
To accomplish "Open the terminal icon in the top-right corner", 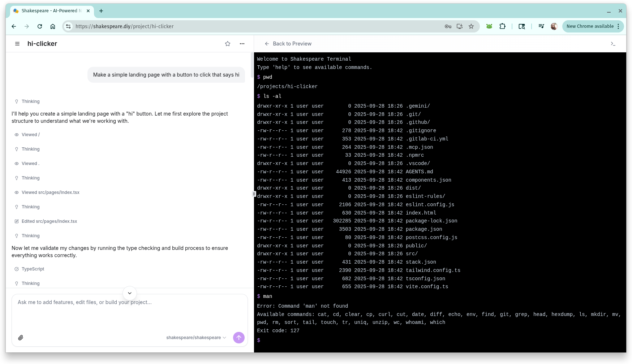I will pyautogui.click(x=613, y=43).
